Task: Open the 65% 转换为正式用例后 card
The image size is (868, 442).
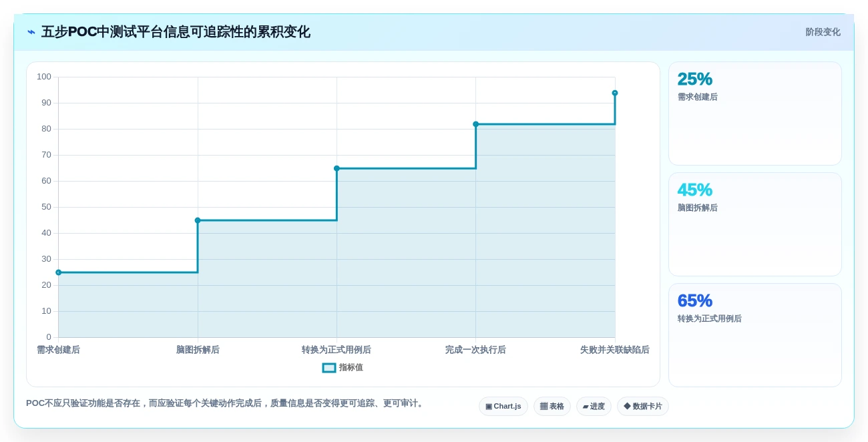Action: [754, 335]
